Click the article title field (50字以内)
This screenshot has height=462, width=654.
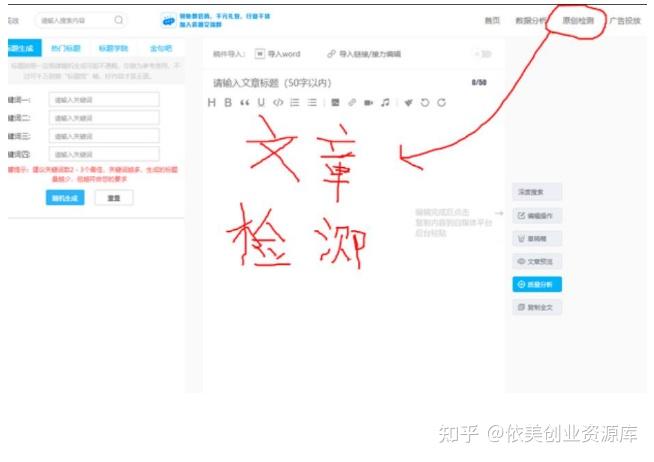[272, 83]
